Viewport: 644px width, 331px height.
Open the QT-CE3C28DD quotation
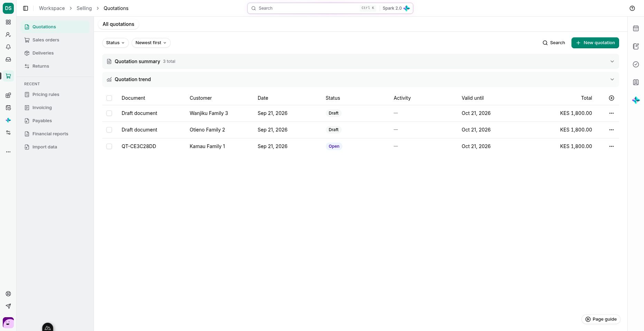click(139, 146)
